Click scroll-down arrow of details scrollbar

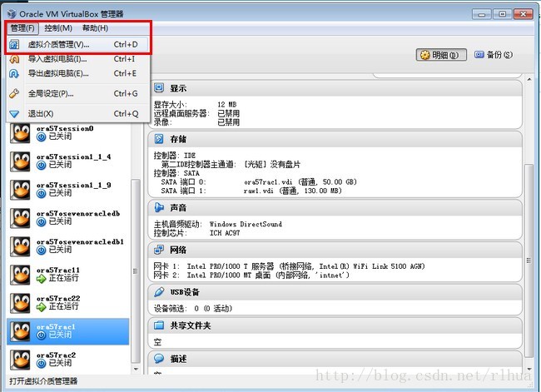(529, 370)
